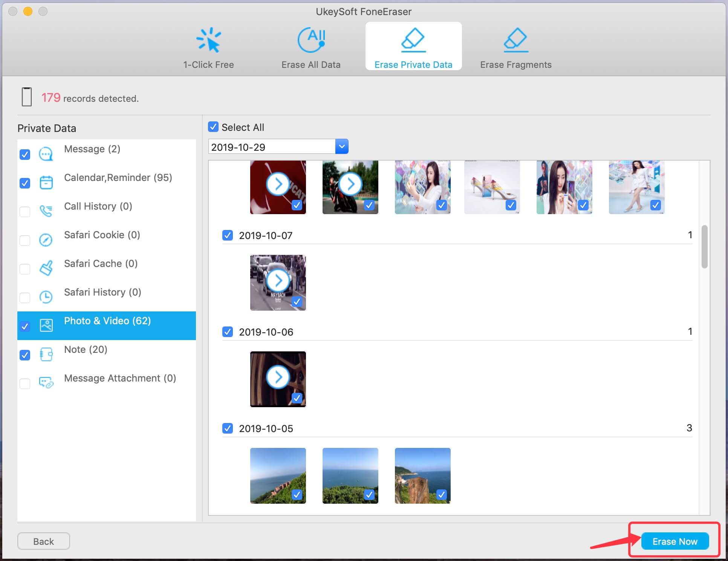
Task: Click the Note notebook icon
Action: tap(46, 354)
